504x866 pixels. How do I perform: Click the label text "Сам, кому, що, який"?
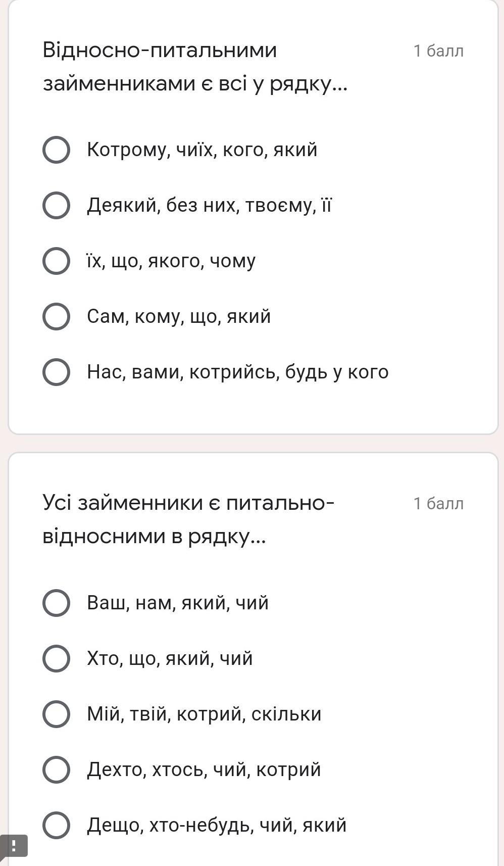(179, 316)
